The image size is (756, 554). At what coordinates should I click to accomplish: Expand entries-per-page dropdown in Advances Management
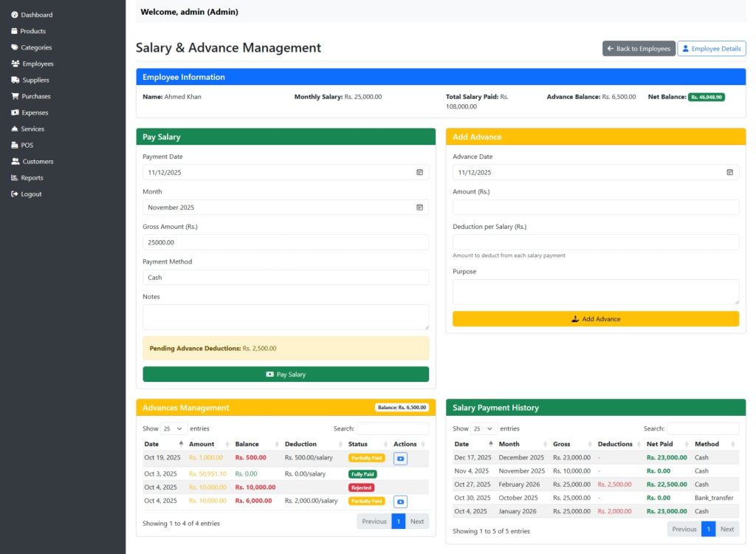174,428
